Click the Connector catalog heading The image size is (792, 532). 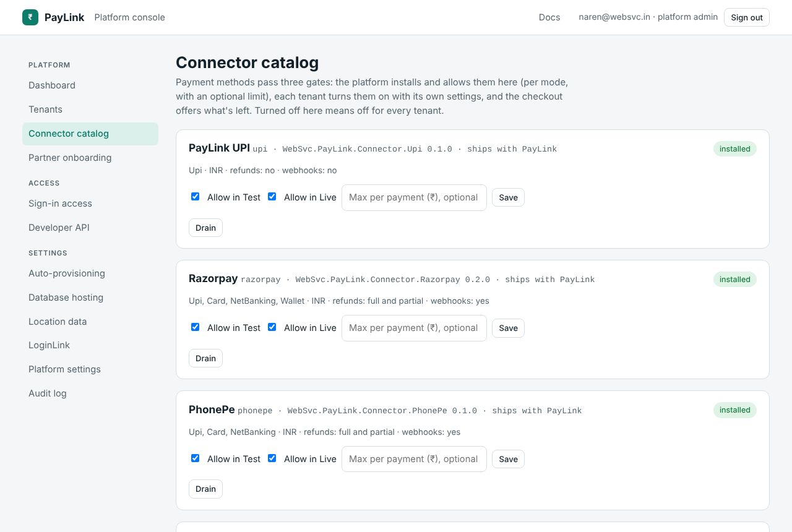tap(247, 62)
